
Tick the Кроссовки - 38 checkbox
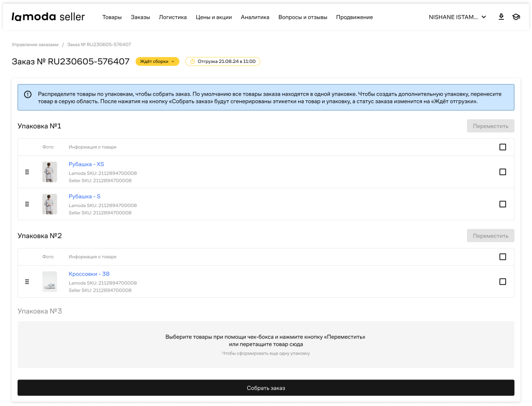[x=502, y=282]
